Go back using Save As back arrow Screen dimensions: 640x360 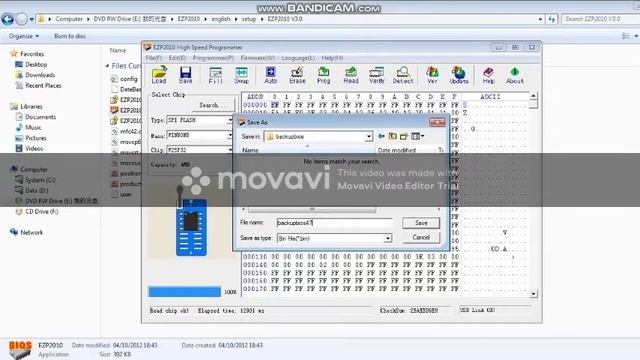381,136
